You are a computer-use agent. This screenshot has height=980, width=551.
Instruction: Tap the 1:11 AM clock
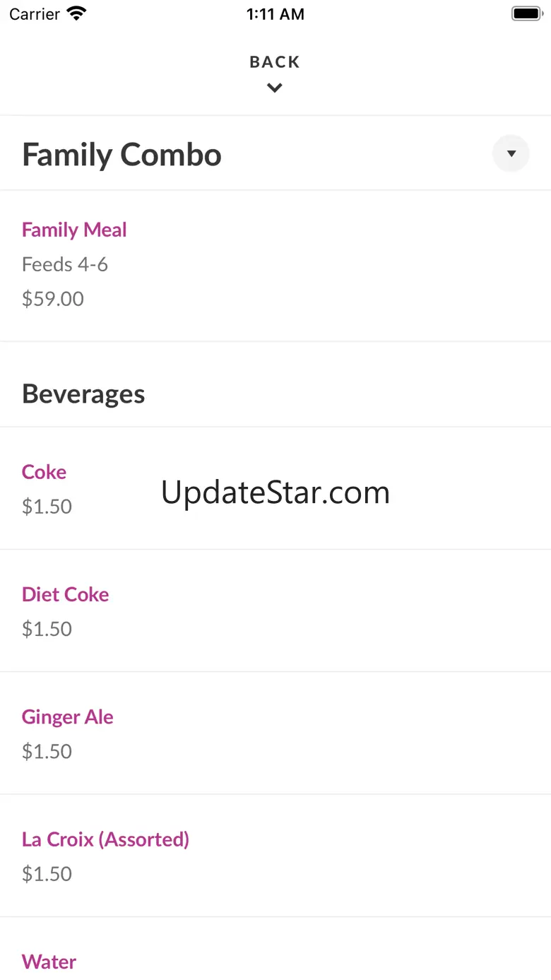pos(275,14)
